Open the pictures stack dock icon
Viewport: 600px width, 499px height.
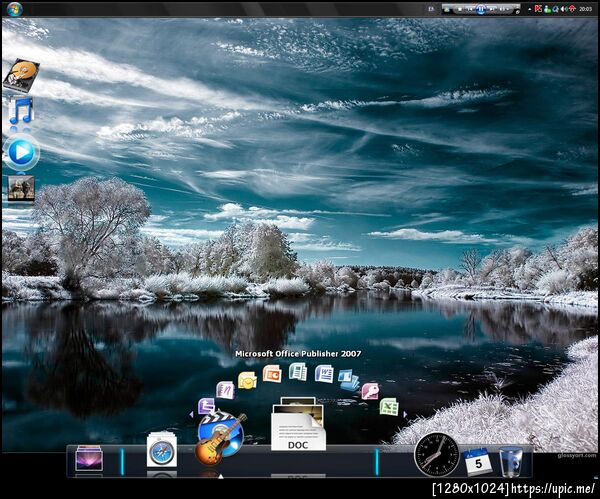click(89, 458)
